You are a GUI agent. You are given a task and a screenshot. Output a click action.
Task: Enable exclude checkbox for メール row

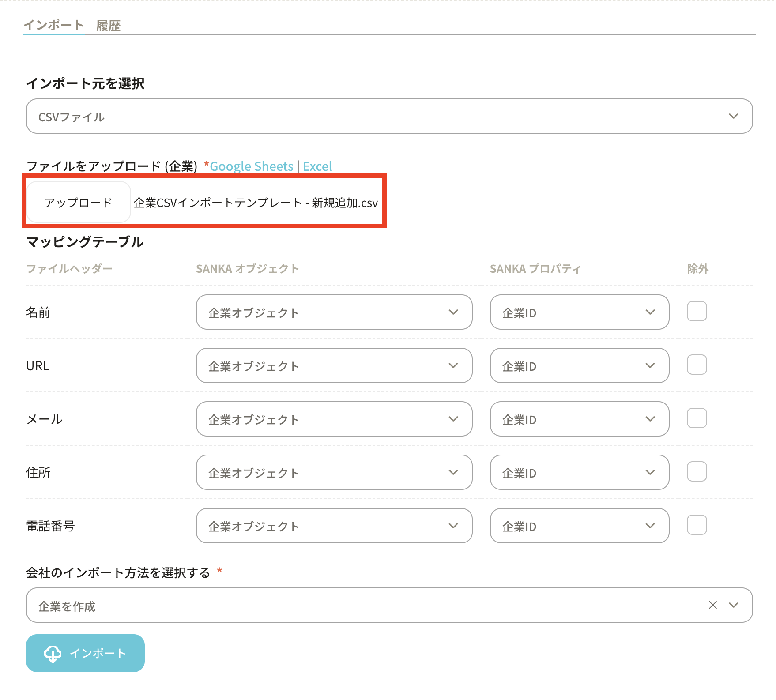(697, 418)
